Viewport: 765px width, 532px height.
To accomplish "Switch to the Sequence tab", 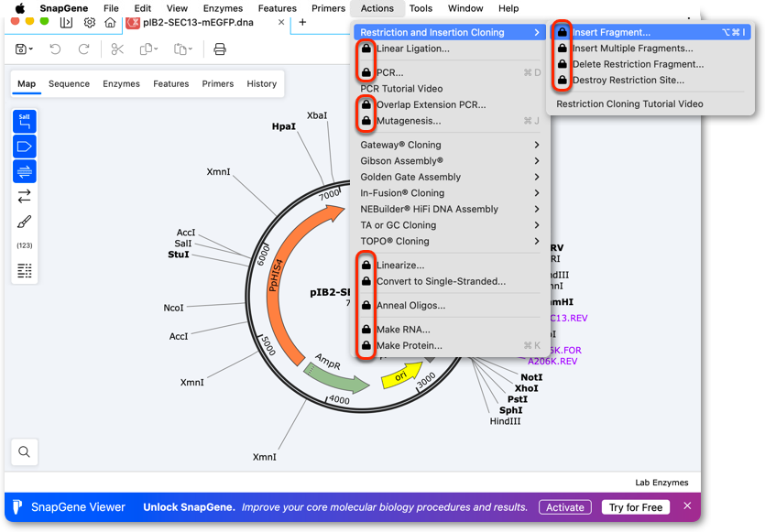I will 69,84.
